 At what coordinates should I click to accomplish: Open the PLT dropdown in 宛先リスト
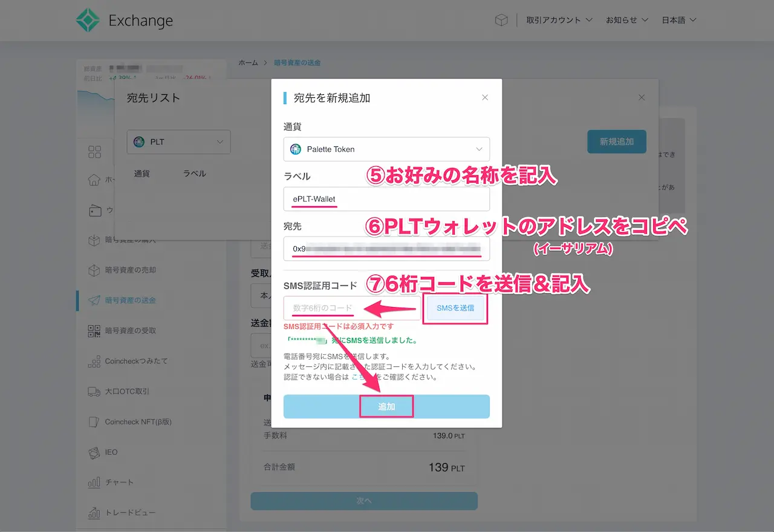(x=179, y=142)
